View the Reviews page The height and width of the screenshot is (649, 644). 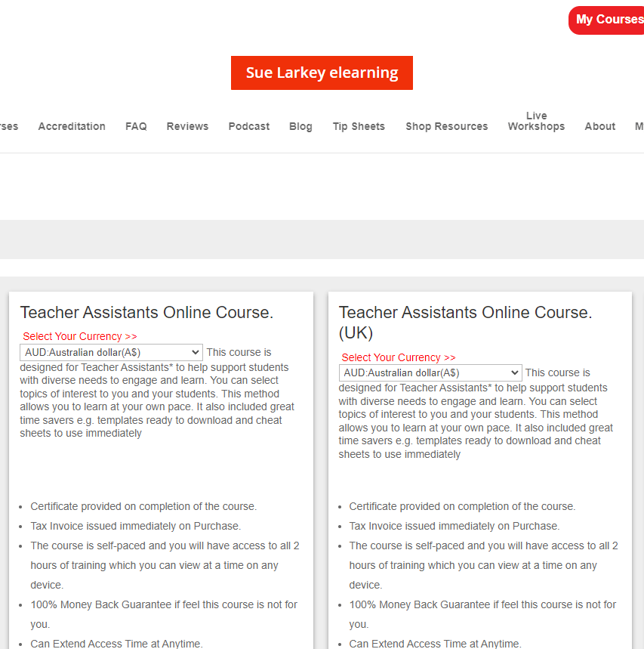pyautogui.click(x=187, y=126)
